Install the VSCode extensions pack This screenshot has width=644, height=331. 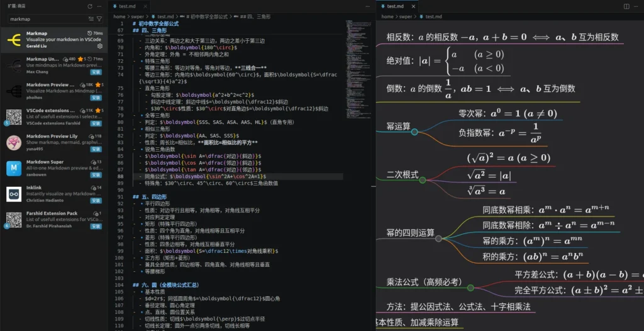point(96,123)
